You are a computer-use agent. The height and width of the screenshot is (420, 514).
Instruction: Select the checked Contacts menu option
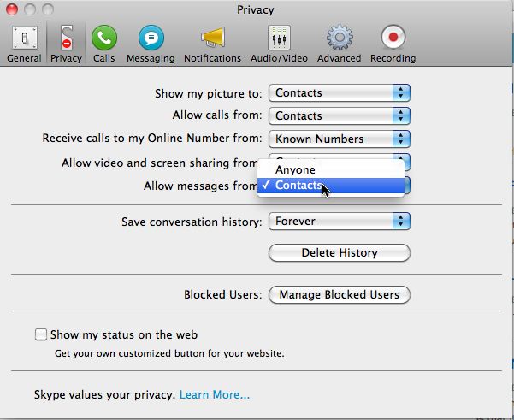click(x=299, y=186)
